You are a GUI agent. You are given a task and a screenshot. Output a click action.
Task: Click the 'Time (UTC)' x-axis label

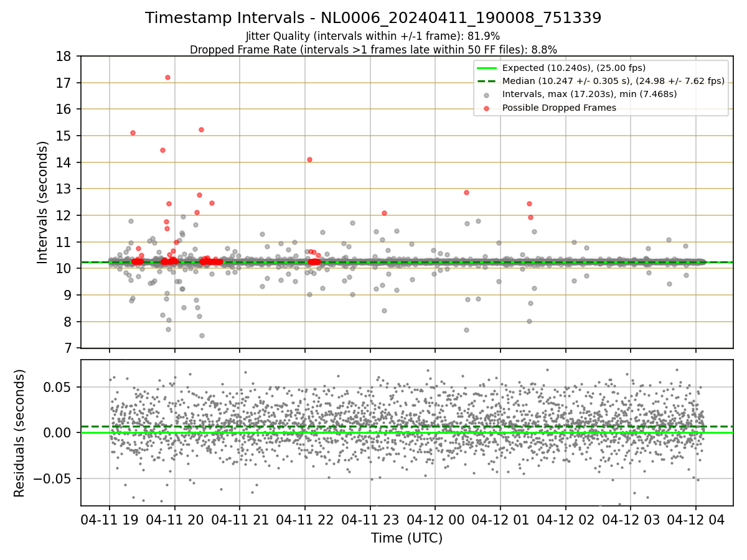pos(406,538)
